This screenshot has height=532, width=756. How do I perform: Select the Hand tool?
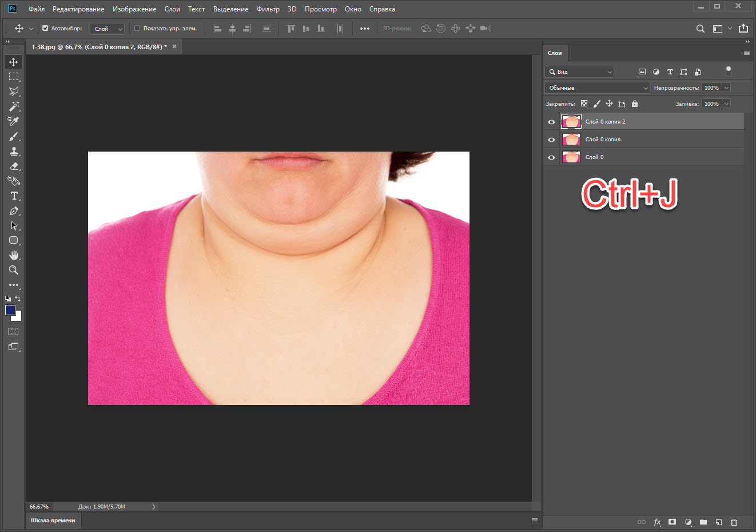click(x=14, y=255)
